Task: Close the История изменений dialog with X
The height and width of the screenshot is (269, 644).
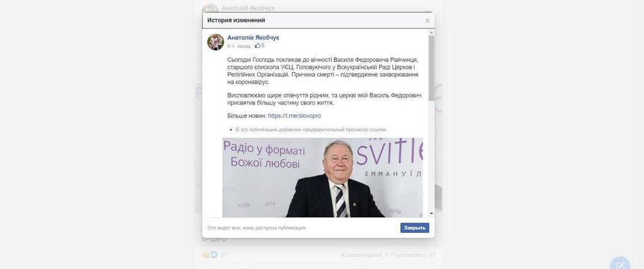Action: click(427, 20)
